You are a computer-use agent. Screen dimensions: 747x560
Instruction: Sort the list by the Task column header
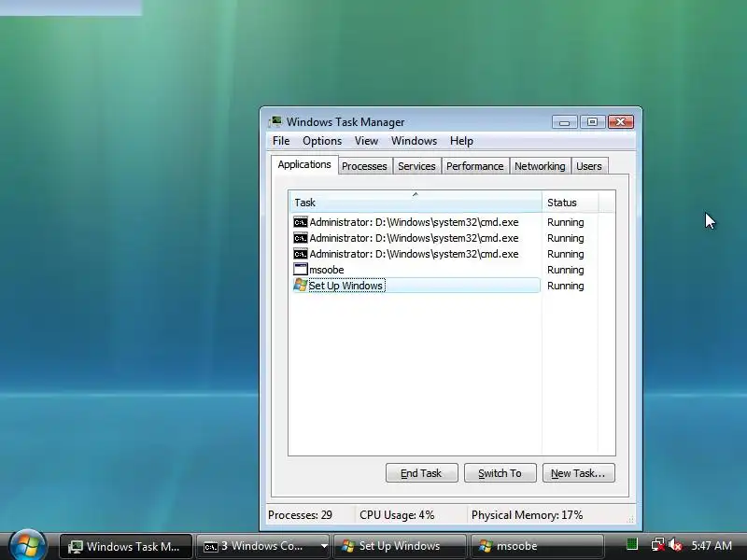point(416,202)
